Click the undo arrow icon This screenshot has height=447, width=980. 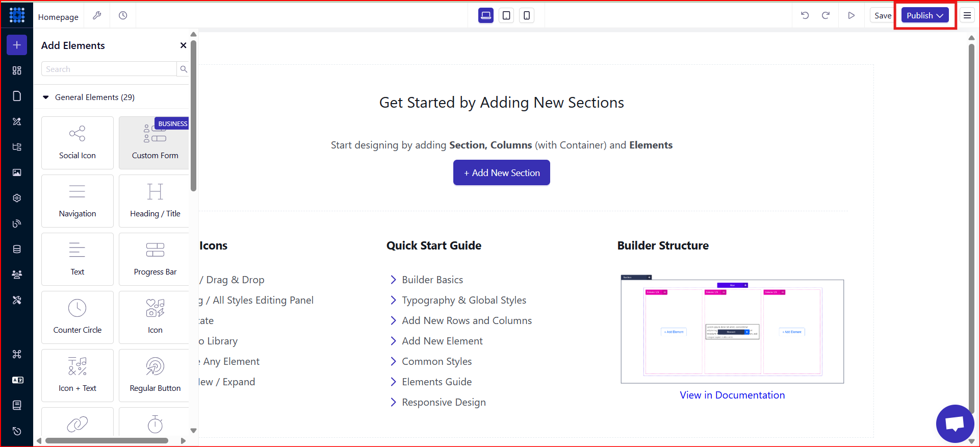pos(805,15)
